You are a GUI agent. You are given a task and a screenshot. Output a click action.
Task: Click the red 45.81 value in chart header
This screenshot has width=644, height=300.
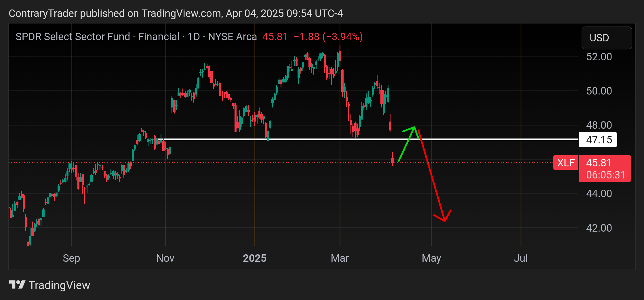(x=275, y=37)
